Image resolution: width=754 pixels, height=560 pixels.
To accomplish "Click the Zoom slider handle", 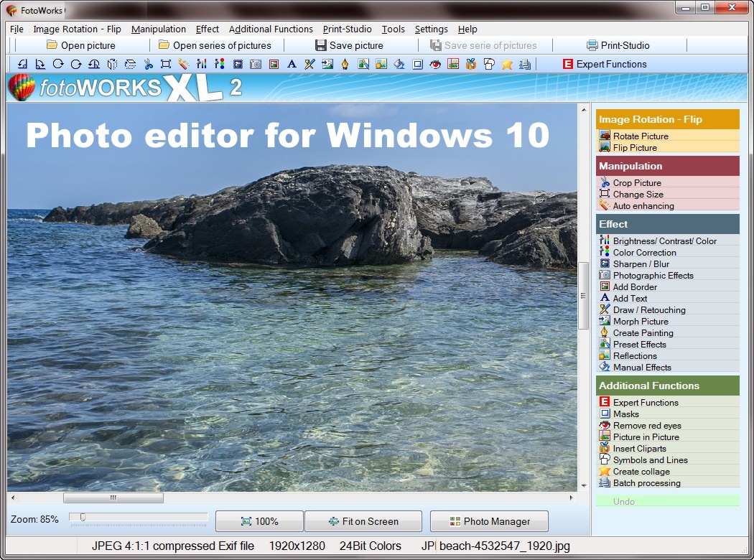I will [x=83, y=517].
